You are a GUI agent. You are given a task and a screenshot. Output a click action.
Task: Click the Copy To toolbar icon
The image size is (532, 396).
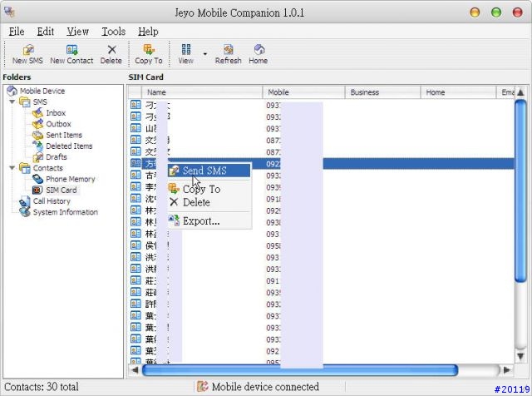coord(149,50)
